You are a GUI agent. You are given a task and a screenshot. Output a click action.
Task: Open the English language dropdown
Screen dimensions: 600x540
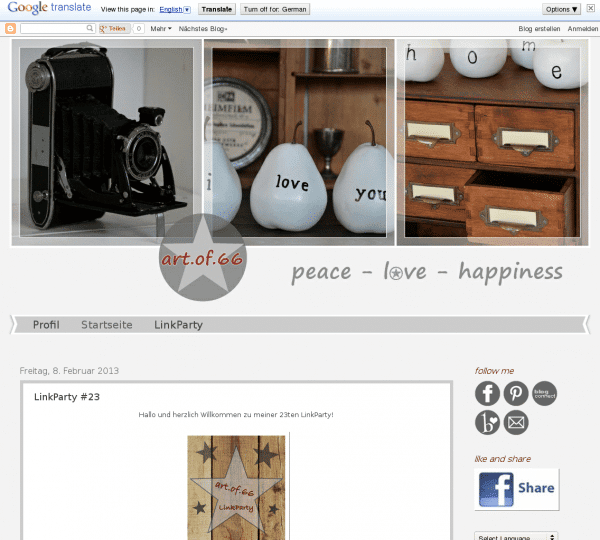(175, 9)
